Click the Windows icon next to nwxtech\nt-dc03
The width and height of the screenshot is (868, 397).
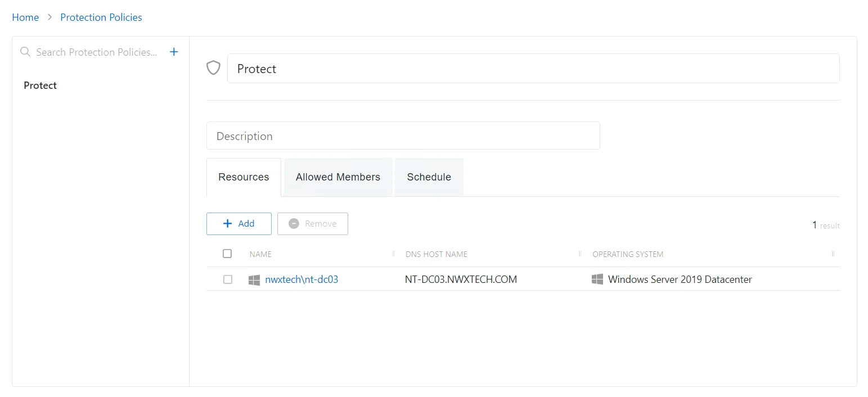click(x=254, y=279)
